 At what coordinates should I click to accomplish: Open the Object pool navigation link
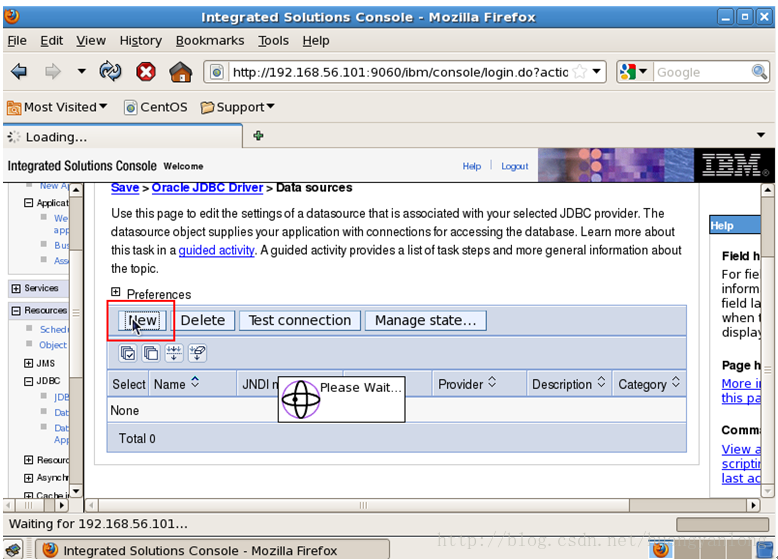[53, 345]
